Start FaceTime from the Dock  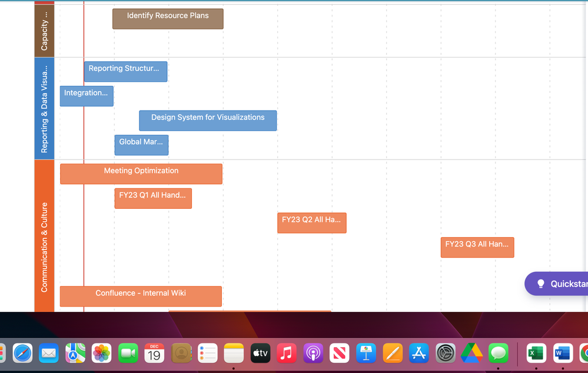coord(128,353)
